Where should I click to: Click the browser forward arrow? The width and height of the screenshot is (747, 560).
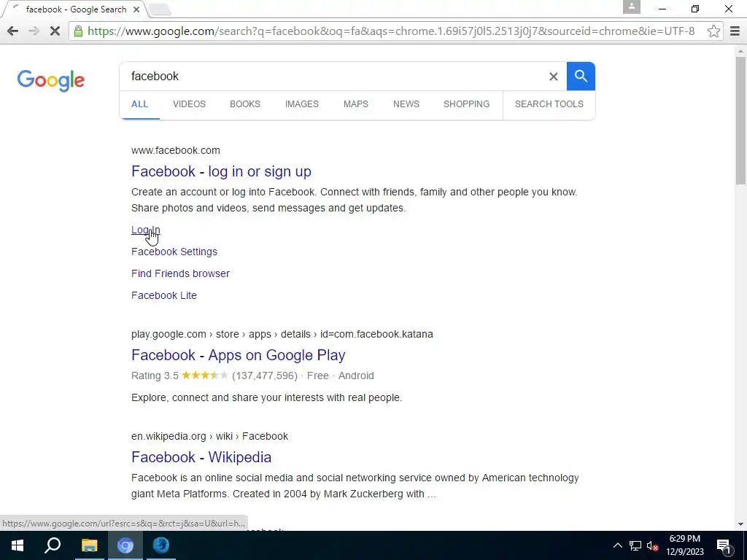coord(34,31)
